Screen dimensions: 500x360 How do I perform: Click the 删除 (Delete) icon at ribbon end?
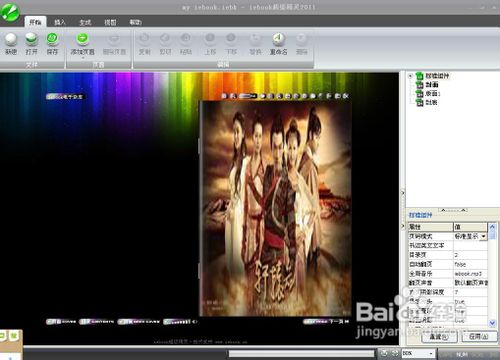(x=301, y=43)
